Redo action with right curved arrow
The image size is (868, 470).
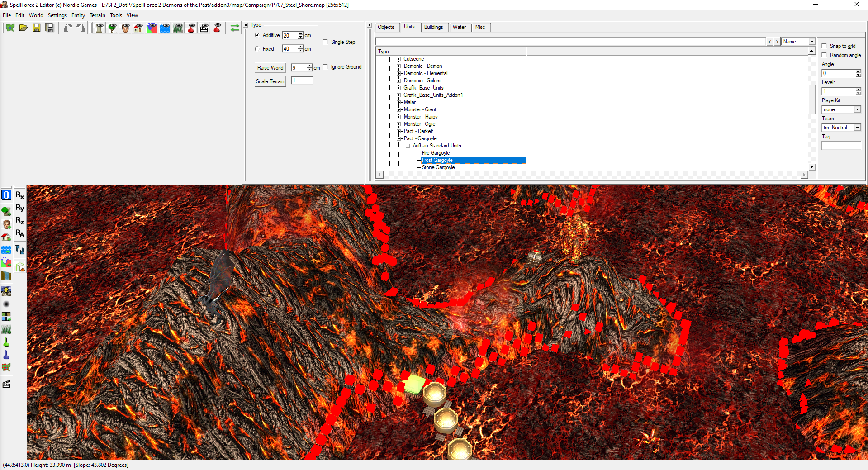[81, 28]
